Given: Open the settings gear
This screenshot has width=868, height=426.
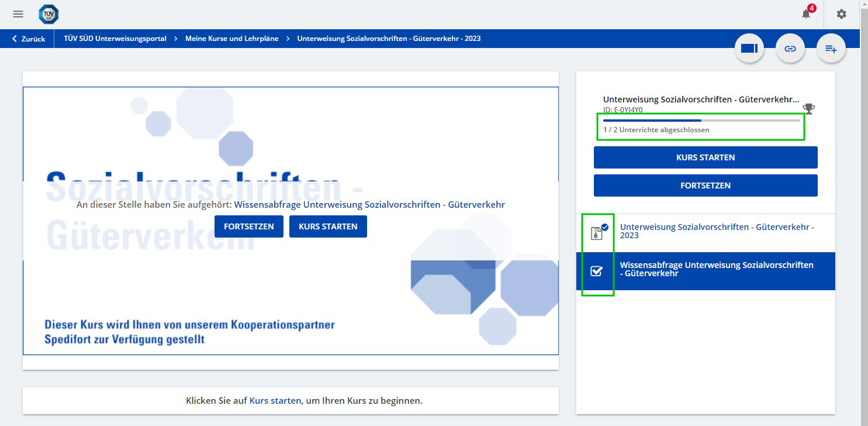Looking at the screenshot, I should pyautogui.click(x=841, y=14).
